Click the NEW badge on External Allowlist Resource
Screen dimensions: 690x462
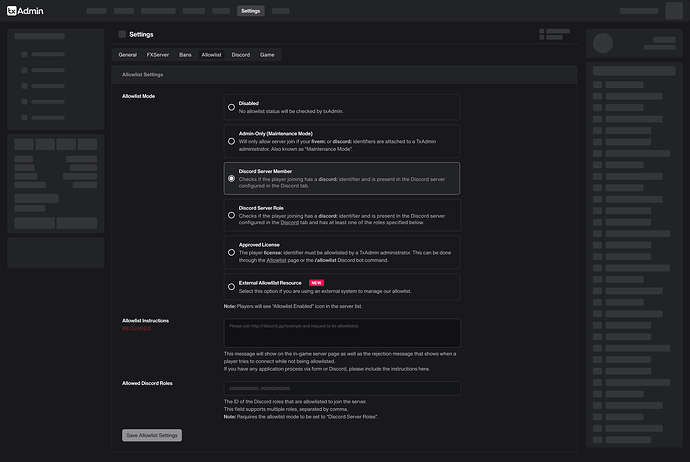pos(316,283)
